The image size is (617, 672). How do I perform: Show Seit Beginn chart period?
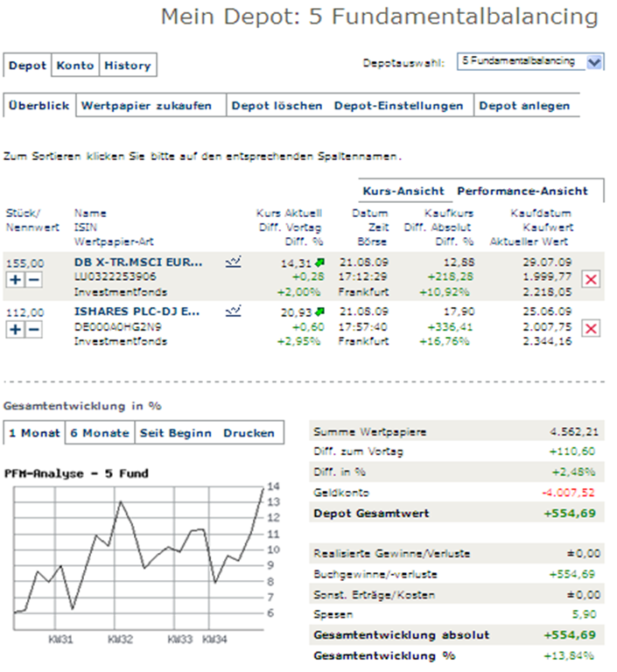point(176,433)
